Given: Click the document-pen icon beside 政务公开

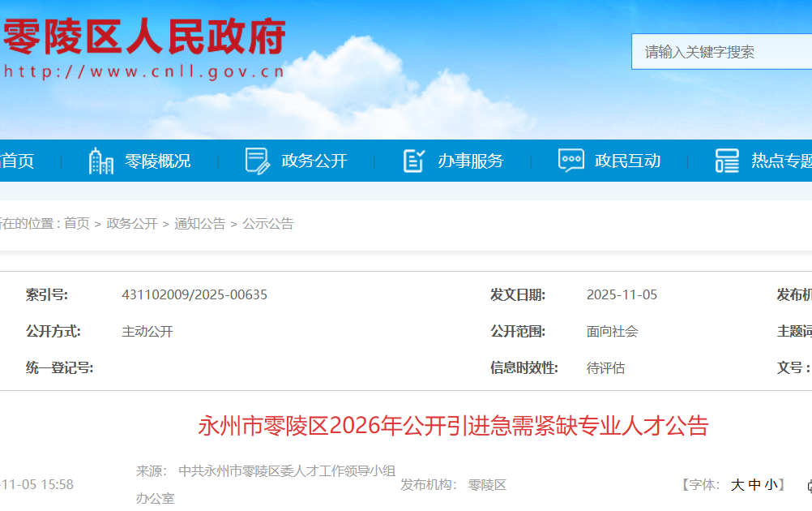Looking at the screenshot, I should (257, 161).
